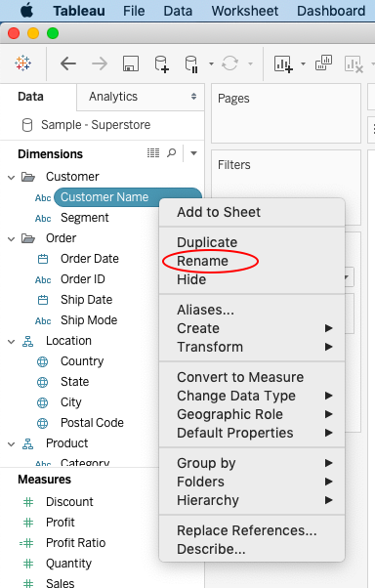Expand the Hierarchy submenu
The height and width of the screenshot is (588, 375).
(x=251, y=500)
